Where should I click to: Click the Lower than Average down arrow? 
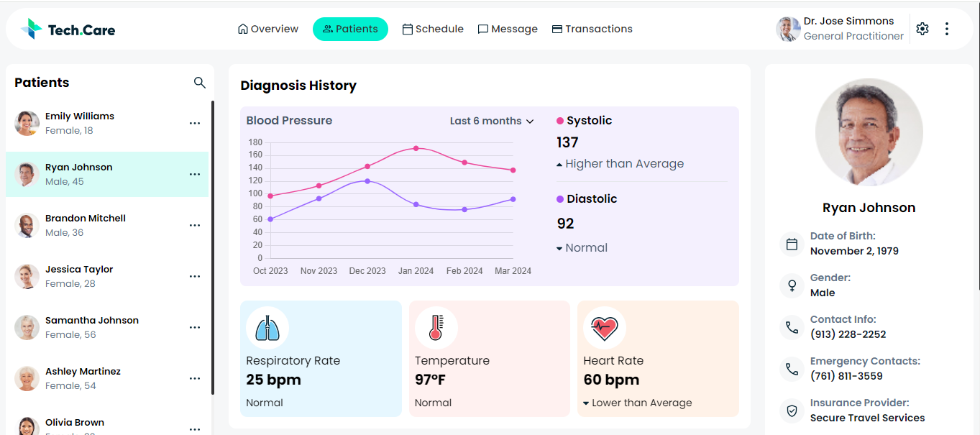(x=586, y=403)
